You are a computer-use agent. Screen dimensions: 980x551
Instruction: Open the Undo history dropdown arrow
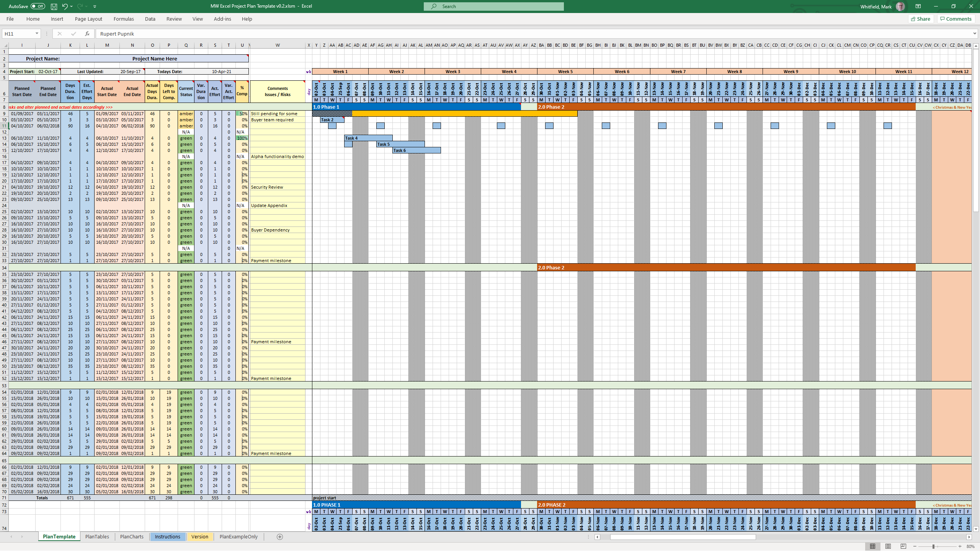tap(72, 7)
